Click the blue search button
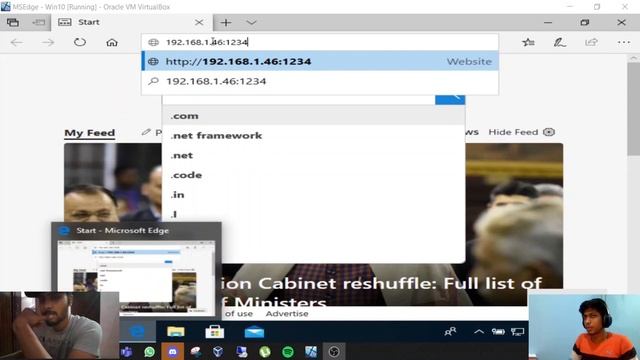 pyautogui.click(x=450, y=100)
